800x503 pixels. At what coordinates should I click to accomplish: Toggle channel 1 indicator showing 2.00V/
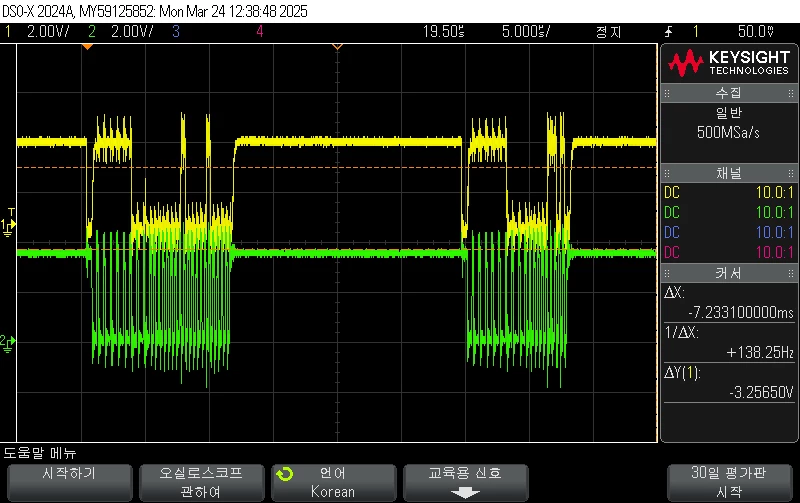pyautogui.click(x=37, y=32)
